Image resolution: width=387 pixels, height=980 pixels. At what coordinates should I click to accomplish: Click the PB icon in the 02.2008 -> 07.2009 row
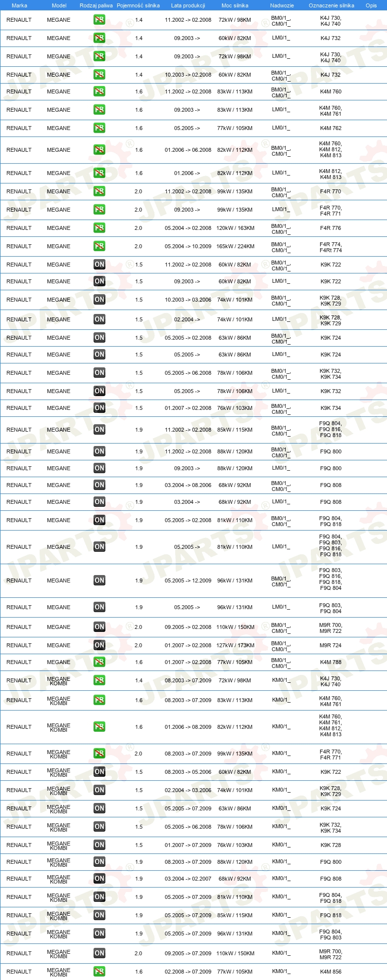tap(99, 972)
